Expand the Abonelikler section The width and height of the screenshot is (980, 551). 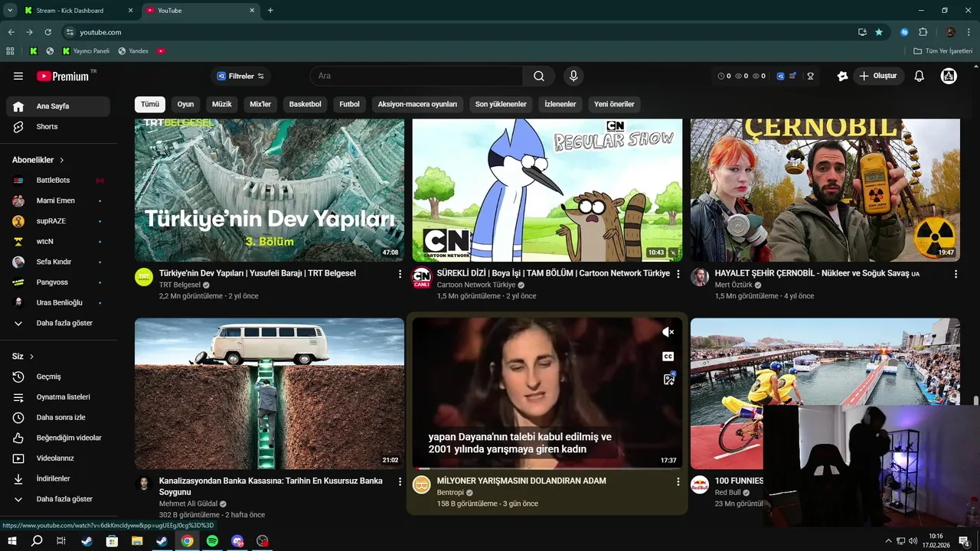38,160
